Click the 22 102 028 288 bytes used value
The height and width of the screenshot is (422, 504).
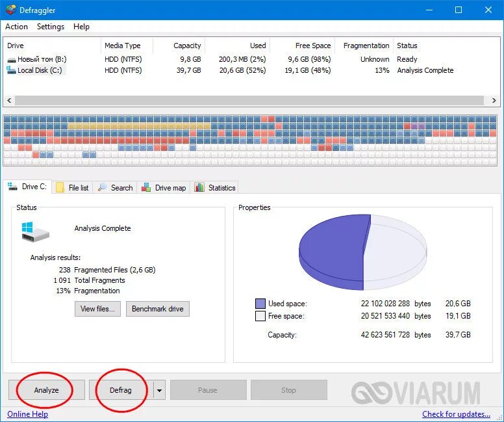[x=385, y=304]
